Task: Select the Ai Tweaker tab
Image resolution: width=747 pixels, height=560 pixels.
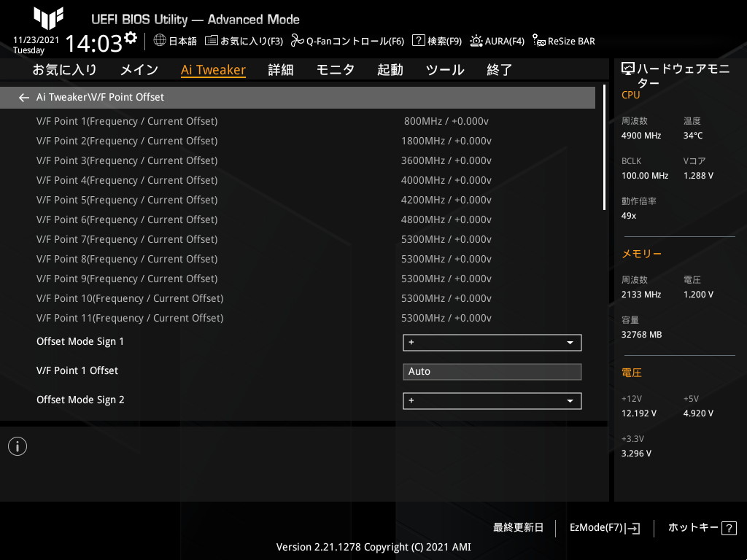Action: (x=213, y=70)
